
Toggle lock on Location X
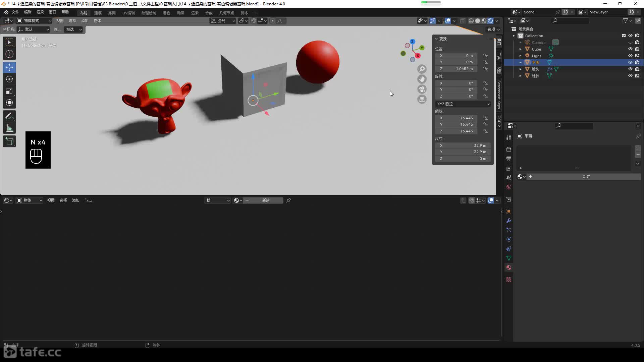(486, 56)
